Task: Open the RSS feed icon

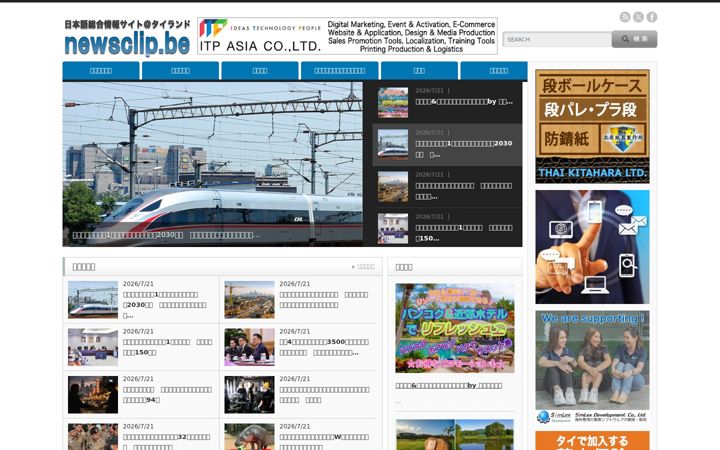Action: coord(624,17)
